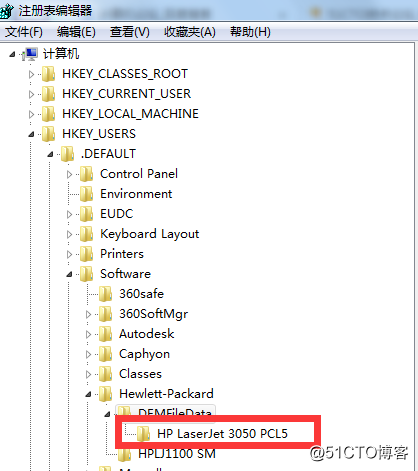The height and width of the screenshot is (471, 418).
Task: Select the 计算机 label
Action: (61, 54)
